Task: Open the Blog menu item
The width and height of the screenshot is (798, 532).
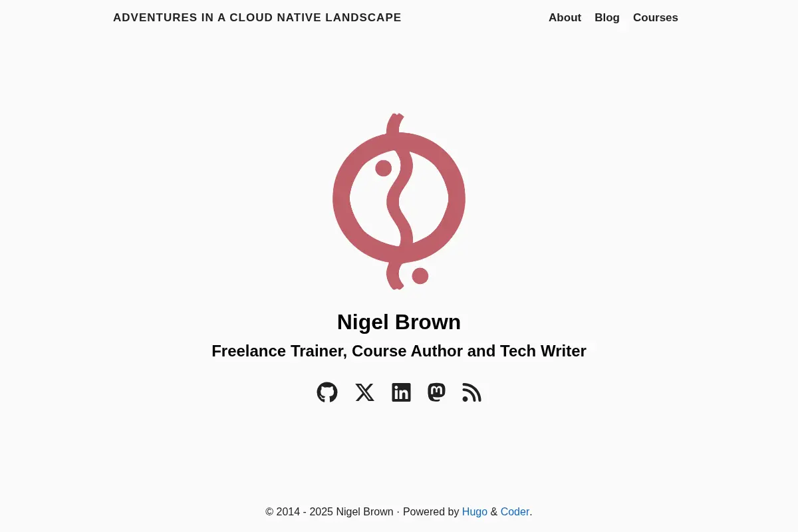Action: 607,18
